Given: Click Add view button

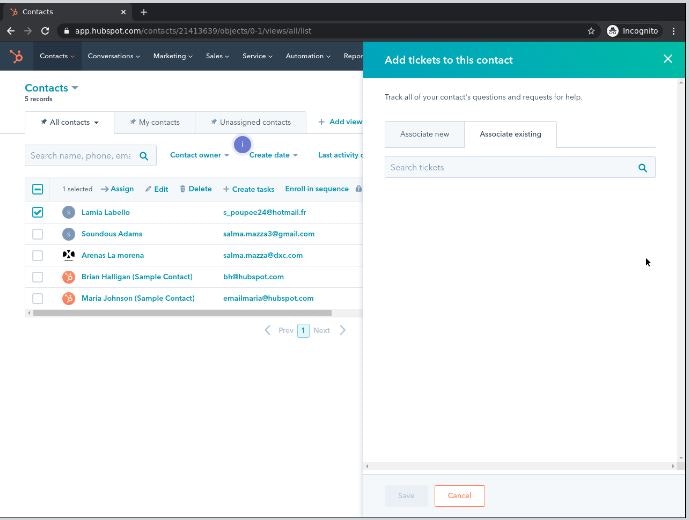Looking at the screenshot, I should point(340,122).
